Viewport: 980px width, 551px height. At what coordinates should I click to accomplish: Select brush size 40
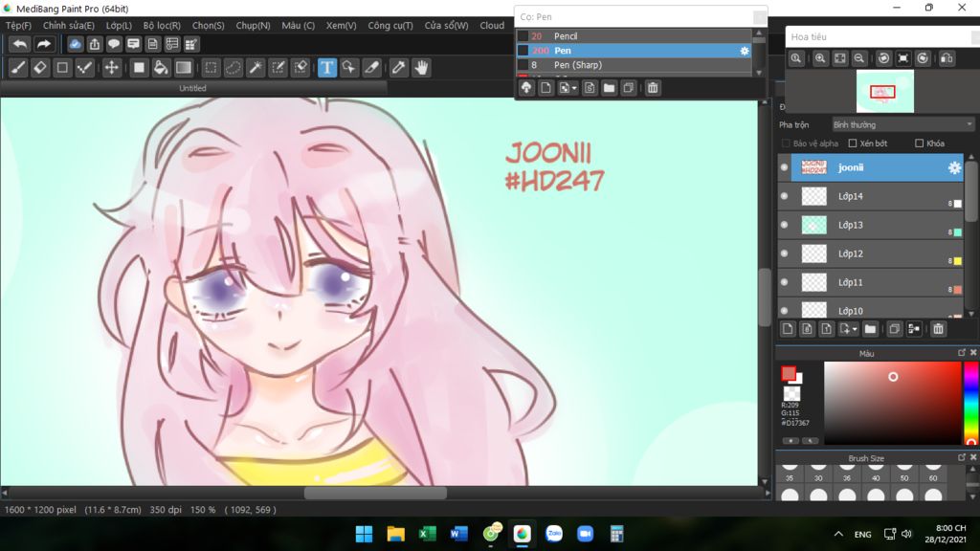pos(876,472)
